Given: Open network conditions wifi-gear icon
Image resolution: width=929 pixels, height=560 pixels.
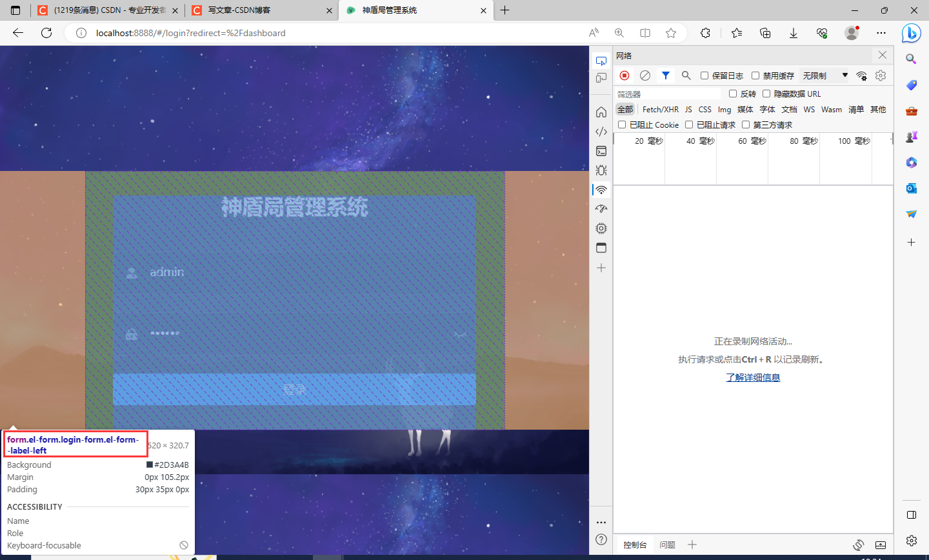Looking at the screenshot, I should [861, 75].
